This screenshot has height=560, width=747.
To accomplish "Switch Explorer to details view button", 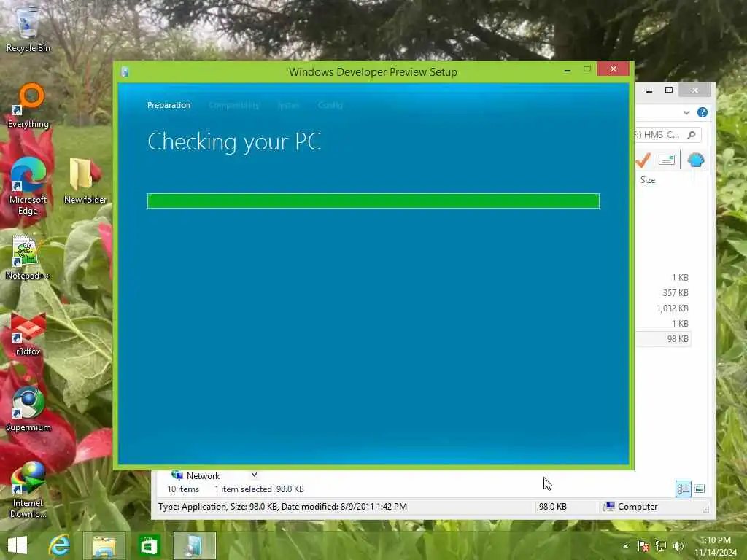I will 683,489.
